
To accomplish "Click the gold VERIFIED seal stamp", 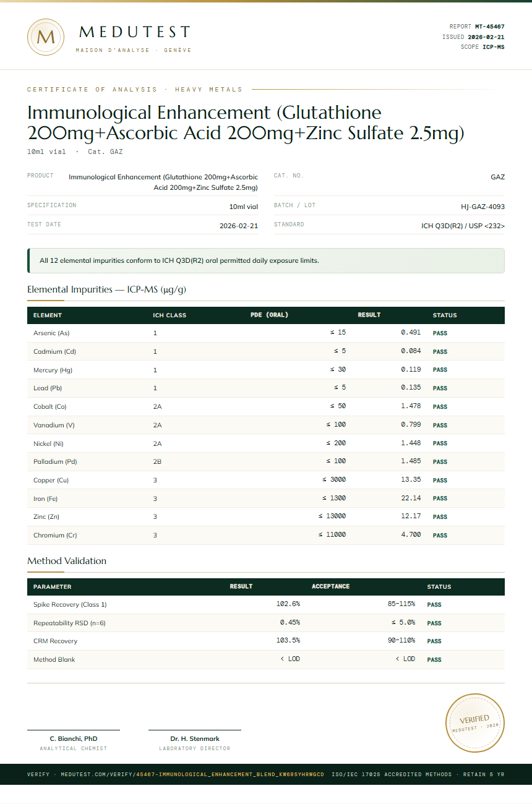I will pyautogui.click(x=476, y=723).
